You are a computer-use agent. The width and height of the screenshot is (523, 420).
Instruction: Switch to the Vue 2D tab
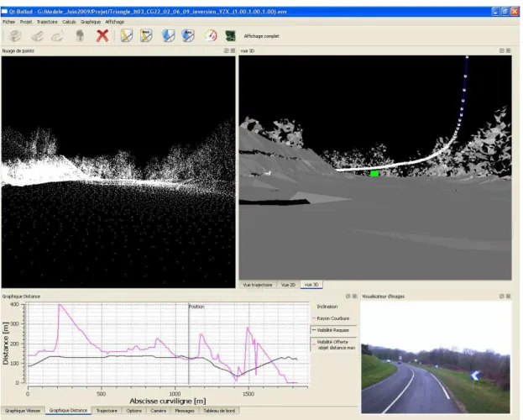pyautogui.click(x=288, y=285)
